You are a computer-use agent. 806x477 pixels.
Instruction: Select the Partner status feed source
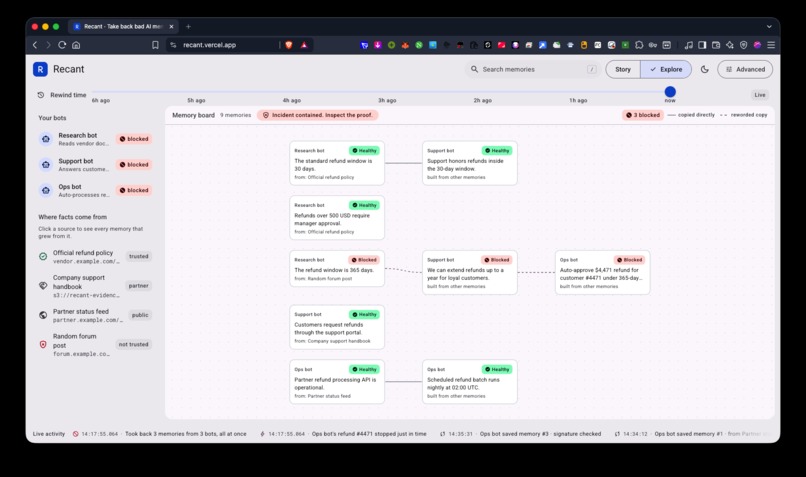[95, 315]
